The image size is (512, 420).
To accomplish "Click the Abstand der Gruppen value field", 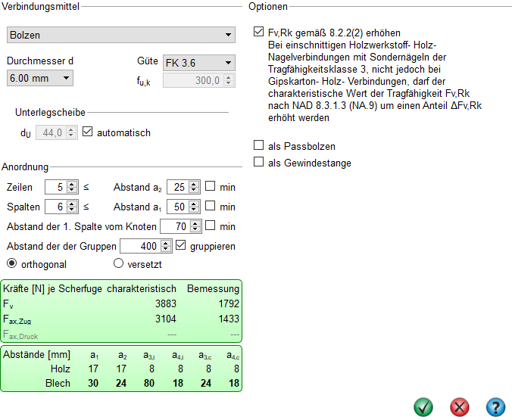I will click(x=139, y=246).
